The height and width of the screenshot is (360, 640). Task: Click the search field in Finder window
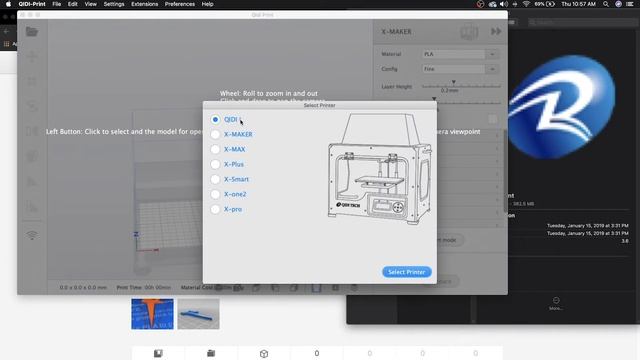click(x=583, y=22)
